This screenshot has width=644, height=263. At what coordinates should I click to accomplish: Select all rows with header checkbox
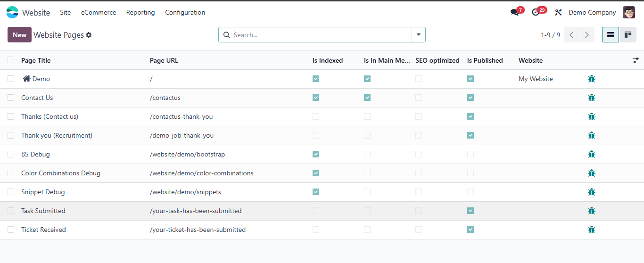point(11,60)
